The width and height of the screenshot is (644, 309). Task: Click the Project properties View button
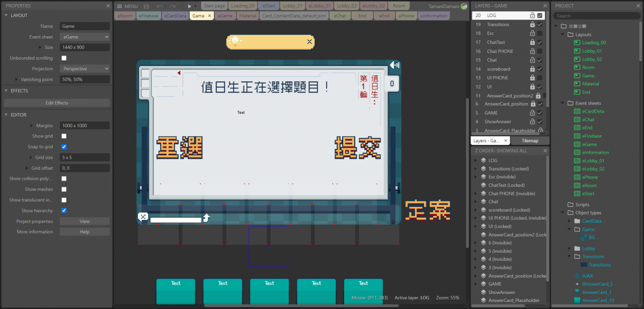pos(85,222)
